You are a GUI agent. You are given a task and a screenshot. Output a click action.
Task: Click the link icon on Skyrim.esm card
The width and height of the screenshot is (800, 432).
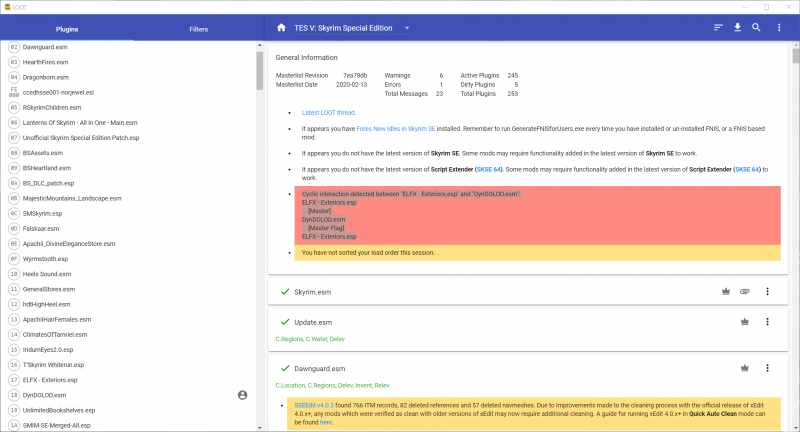[745, 292]
